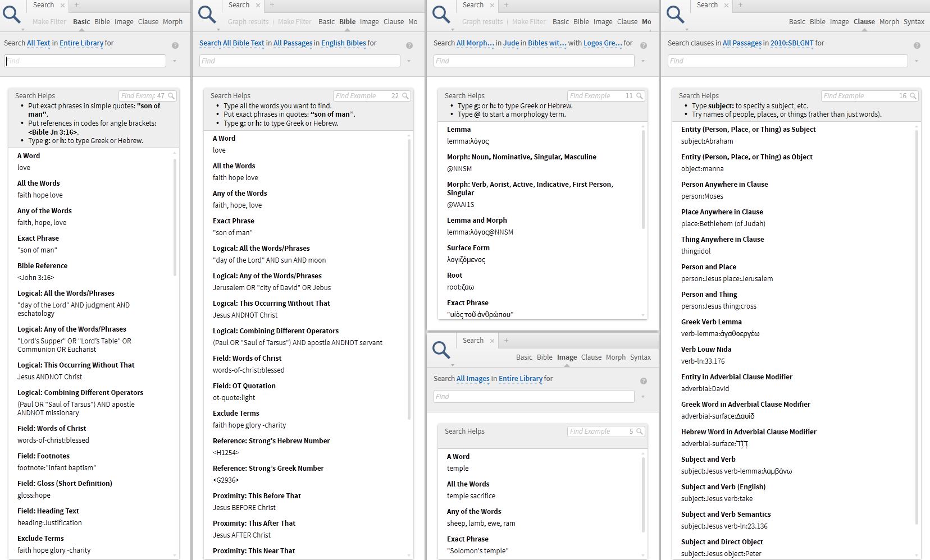Open panel menu arrow under Bible magnifier
The width and height of the screenshot is (930, 560).
pos(218,29)
